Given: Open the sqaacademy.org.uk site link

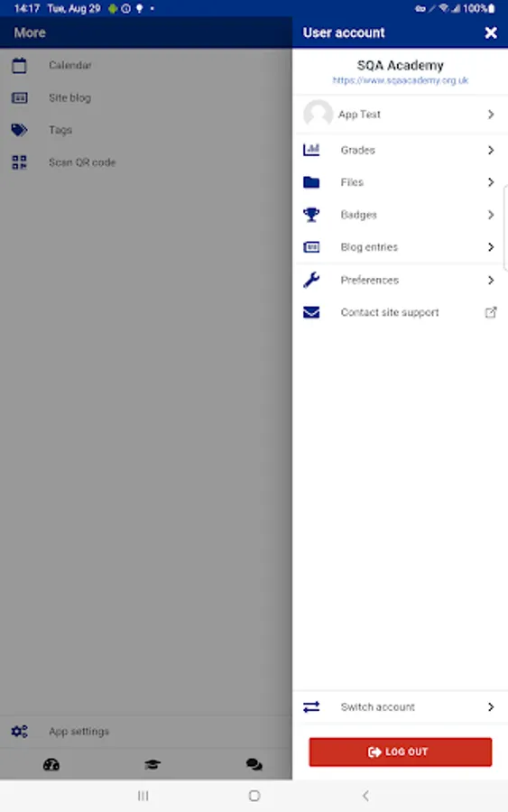Looking at the screenshot, I should (401, 80).
